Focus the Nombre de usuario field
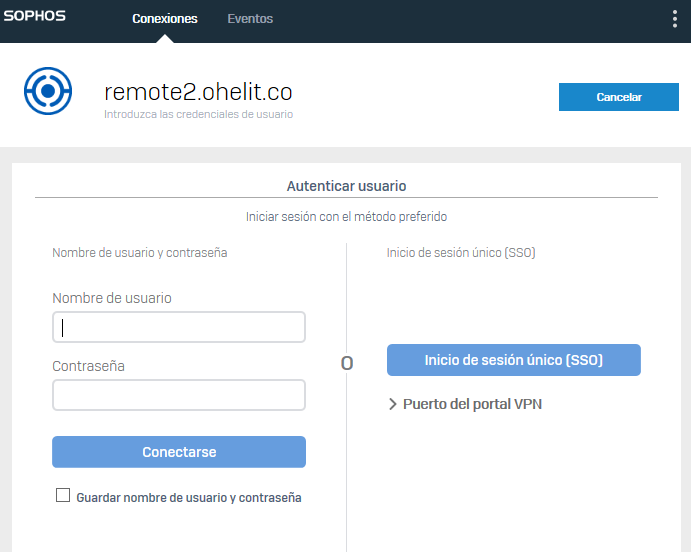 pyautogui.click(x=179, y=327)
